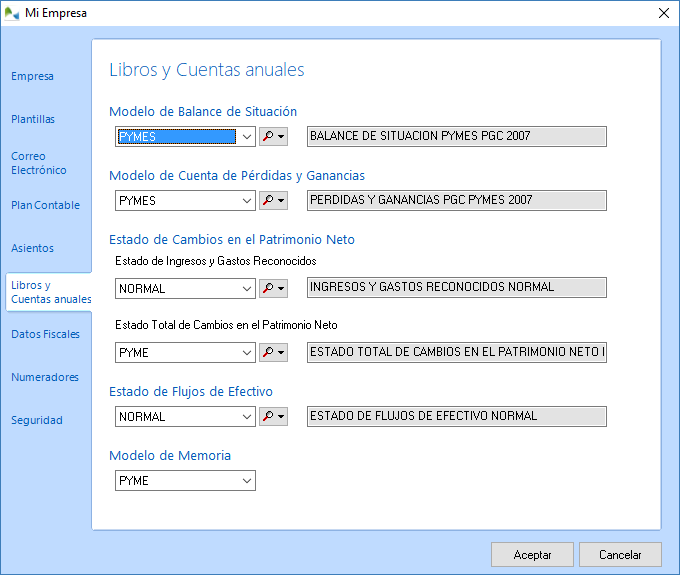The width and height of the screenshot is (680, 575).
Task: Open the Cuenta de Pérdidas y Ganancias dropdown
Action: (247, 201)
